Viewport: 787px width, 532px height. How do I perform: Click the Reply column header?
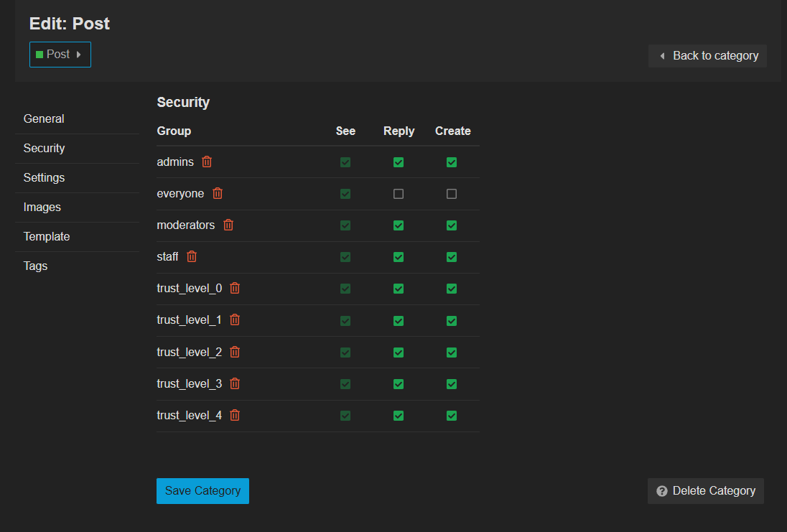[x=399, y=131]
